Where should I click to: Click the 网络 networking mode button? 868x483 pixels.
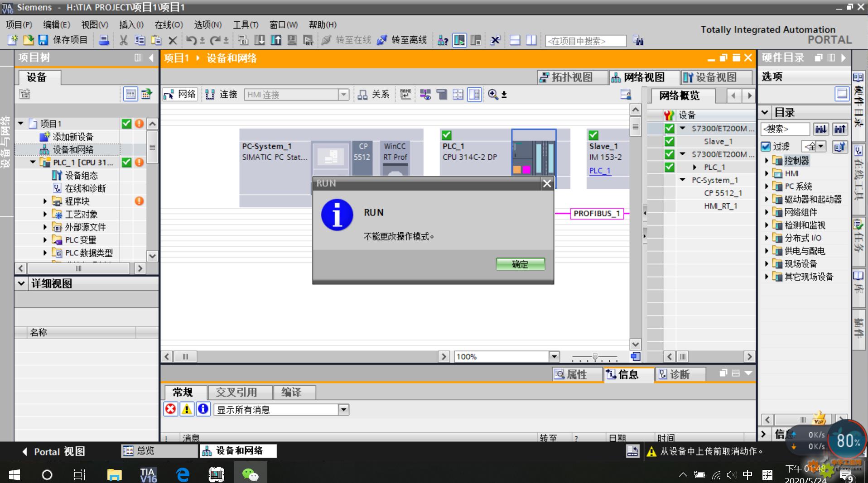point(180,94)
